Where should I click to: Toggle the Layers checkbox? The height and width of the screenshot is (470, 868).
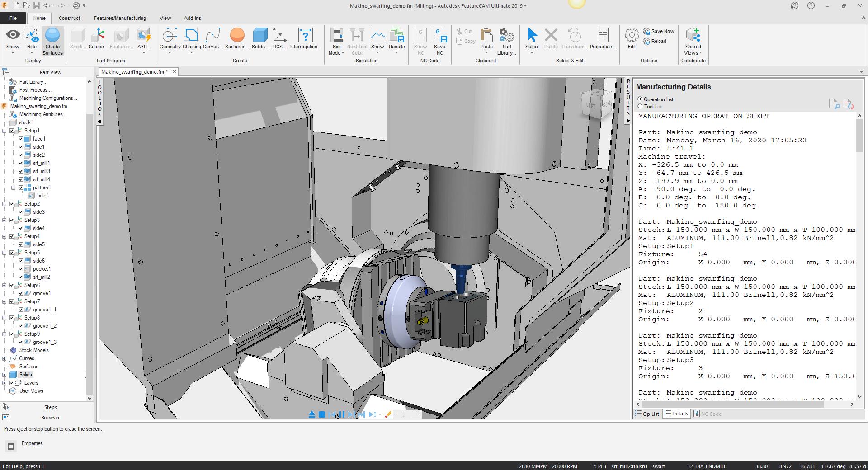pyautogui.click(x=12, y=383)
